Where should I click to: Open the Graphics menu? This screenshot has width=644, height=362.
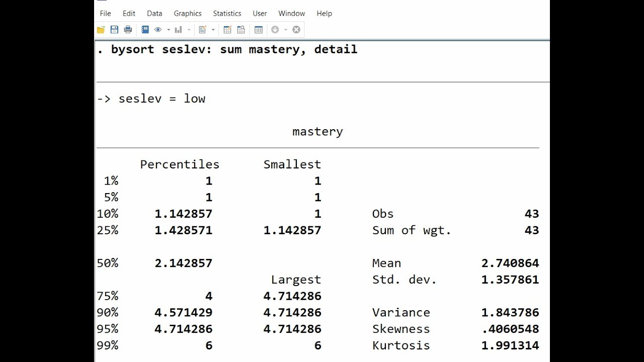pos(188,14)
